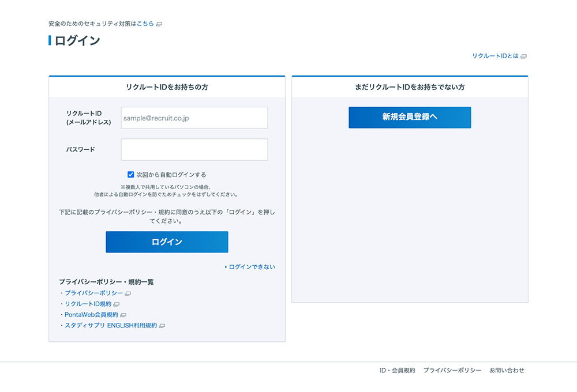Click the external-link icon beside こちら
The height and width of the screenshot is (392, 577).
point(159,24)
